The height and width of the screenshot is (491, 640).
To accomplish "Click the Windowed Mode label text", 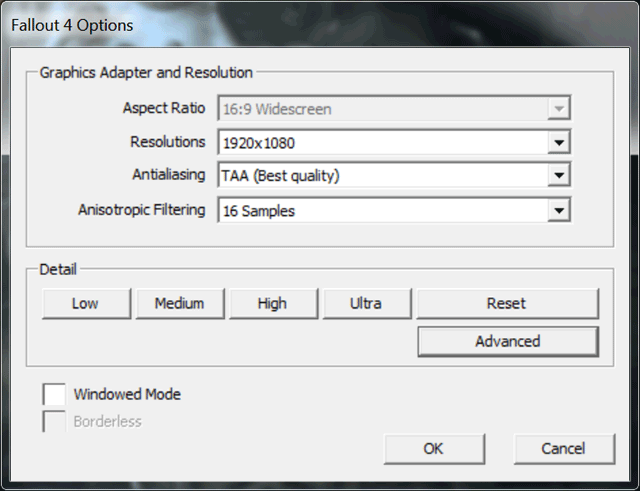I will point(127,394).
